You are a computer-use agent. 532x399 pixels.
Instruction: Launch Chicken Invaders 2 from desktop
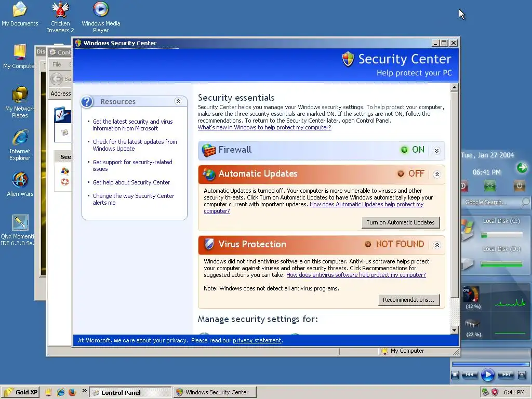60,17
